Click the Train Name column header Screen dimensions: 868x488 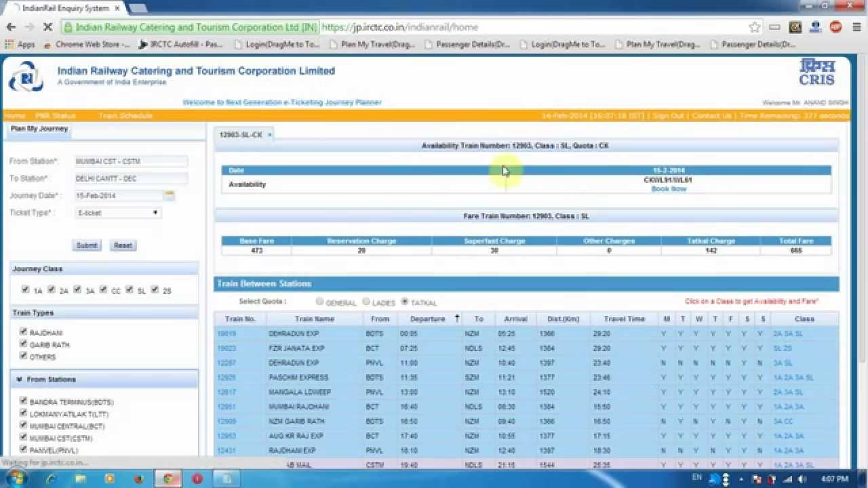pos(315,319)
